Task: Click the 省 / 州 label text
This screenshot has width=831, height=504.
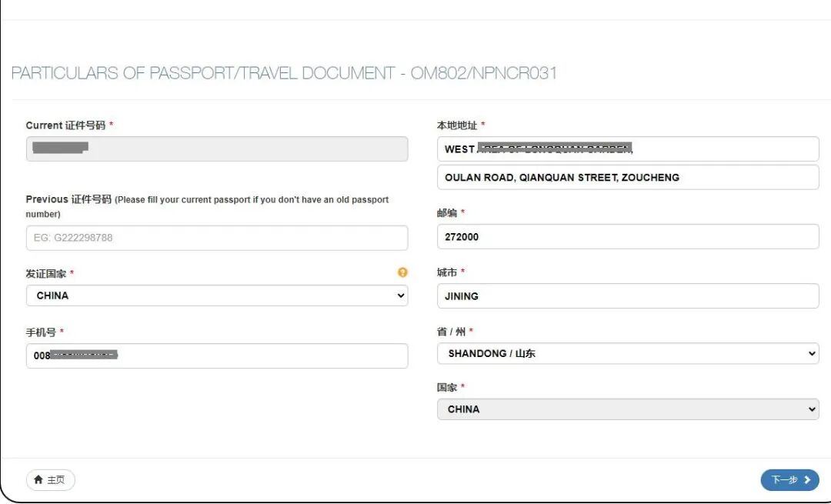Action: (x=451, y=331)
